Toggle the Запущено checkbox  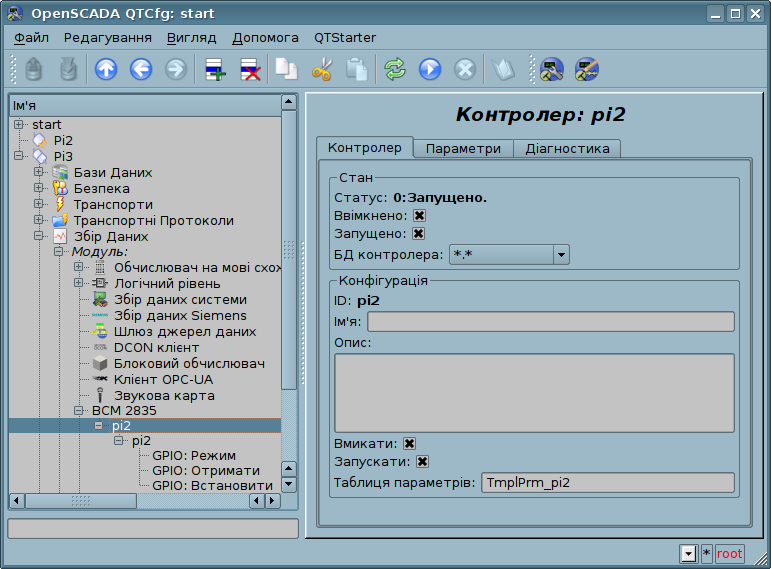point(419,234)
